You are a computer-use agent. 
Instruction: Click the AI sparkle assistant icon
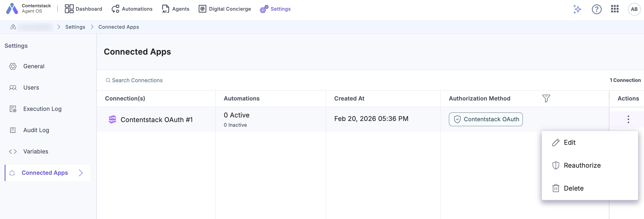click(577, 9)
